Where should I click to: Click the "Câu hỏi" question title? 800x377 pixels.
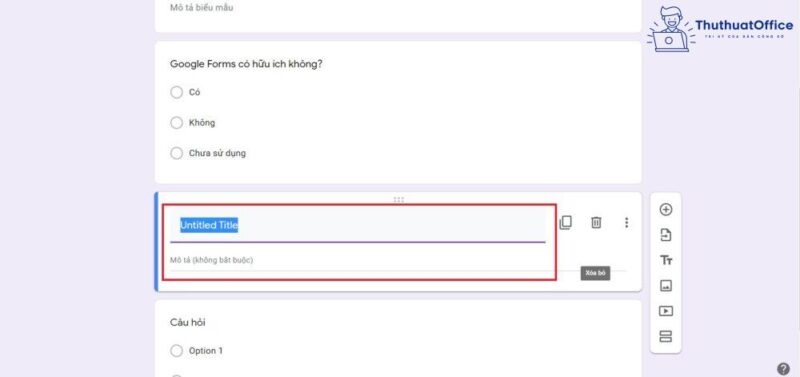[188, 322]
